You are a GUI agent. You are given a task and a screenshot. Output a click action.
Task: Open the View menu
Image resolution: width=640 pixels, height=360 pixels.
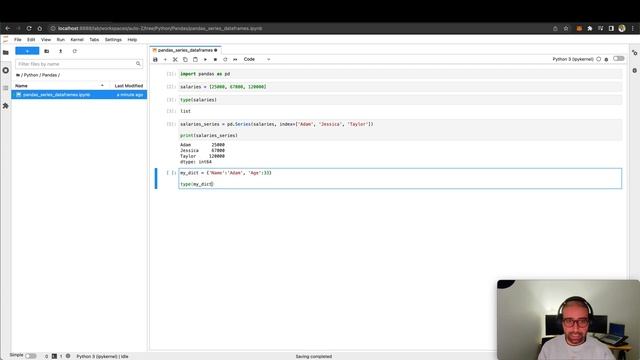pyautogui.click(x=46, y=40)
